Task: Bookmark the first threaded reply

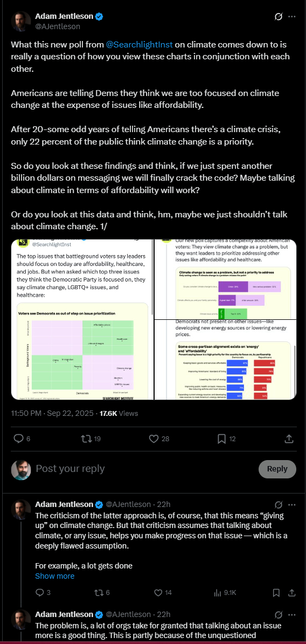Action: (x=276, y=593)
